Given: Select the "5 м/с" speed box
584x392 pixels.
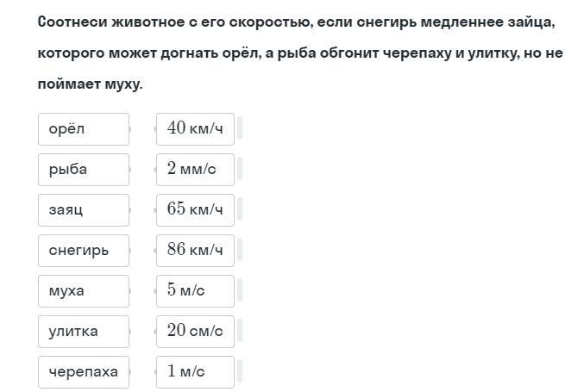Looking at the screenshot, I should pyautogui.click(x=195, y=291).
